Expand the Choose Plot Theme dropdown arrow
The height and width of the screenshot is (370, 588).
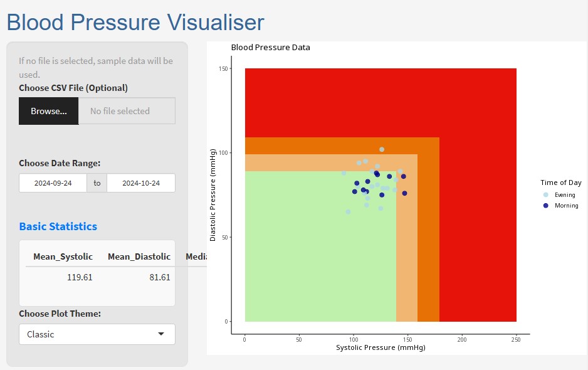coord(161,334)
